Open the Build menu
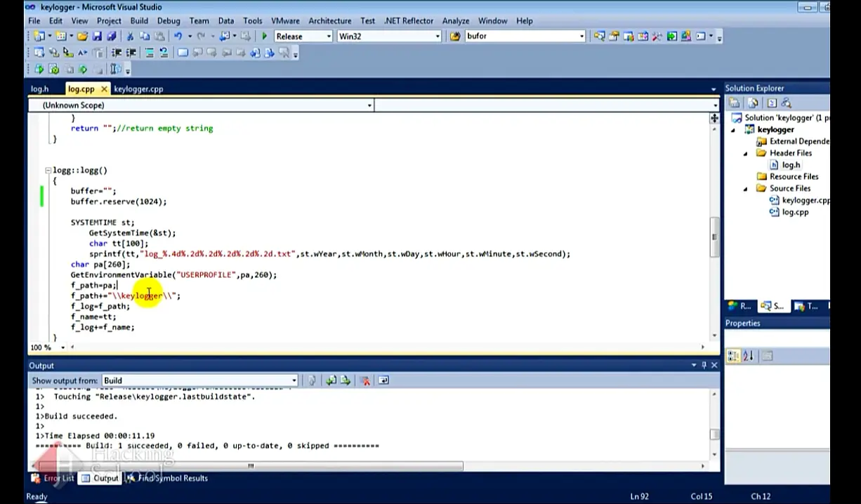 coord(139,20)
